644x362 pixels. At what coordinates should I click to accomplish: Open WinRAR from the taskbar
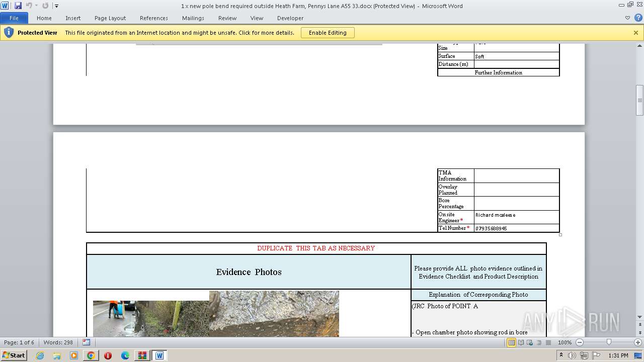tap(142, 355)
